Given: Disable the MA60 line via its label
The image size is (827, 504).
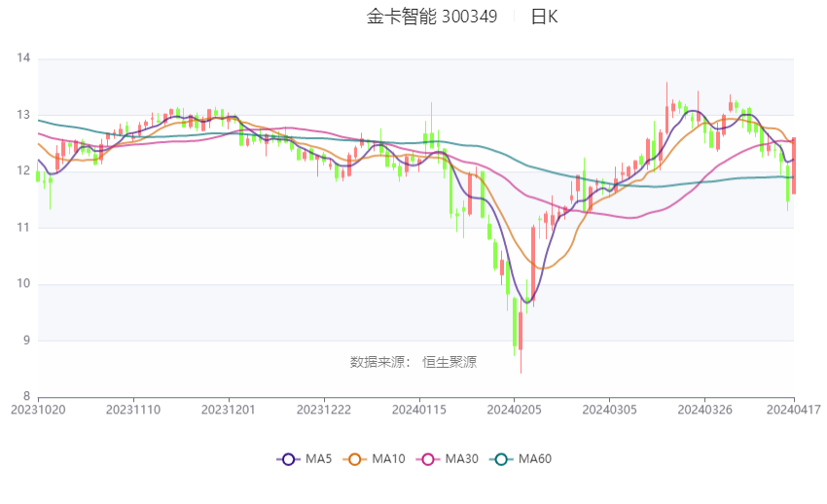Looking at the screenshot, I should 536,458.
